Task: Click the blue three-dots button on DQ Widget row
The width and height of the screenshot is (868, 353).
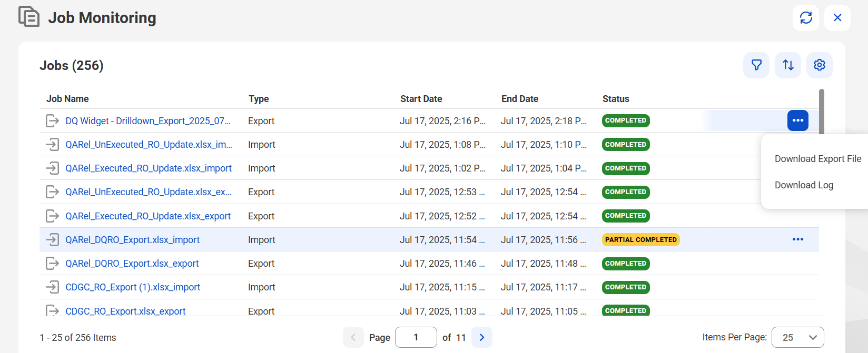Action: [798, 120]
